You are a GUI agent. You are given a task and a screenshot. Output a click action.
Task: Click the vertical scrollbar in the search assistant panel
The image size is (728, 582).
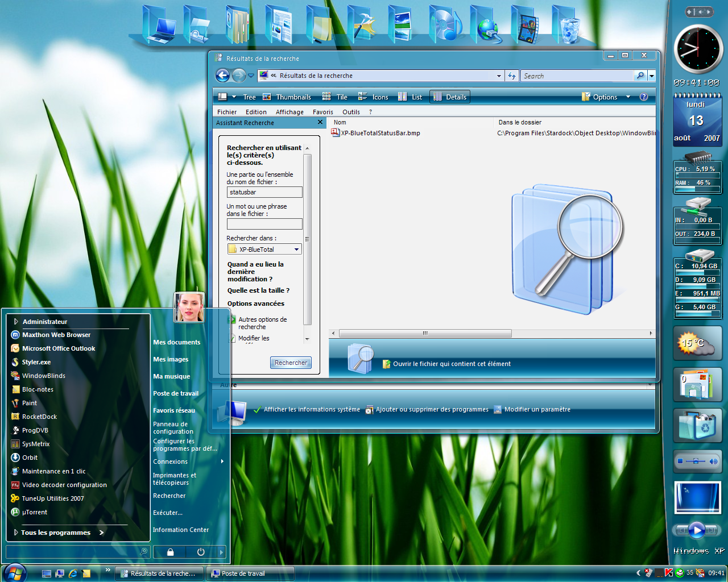click(307, 239)
